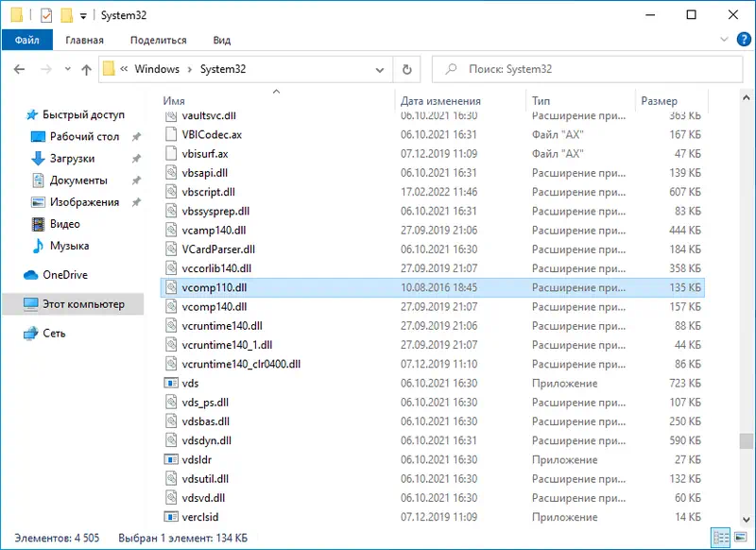Click the vbscript.dll file icon
The width and height of the screenshot is (756, 550).
pyautogui.click(x=171, y=192)
